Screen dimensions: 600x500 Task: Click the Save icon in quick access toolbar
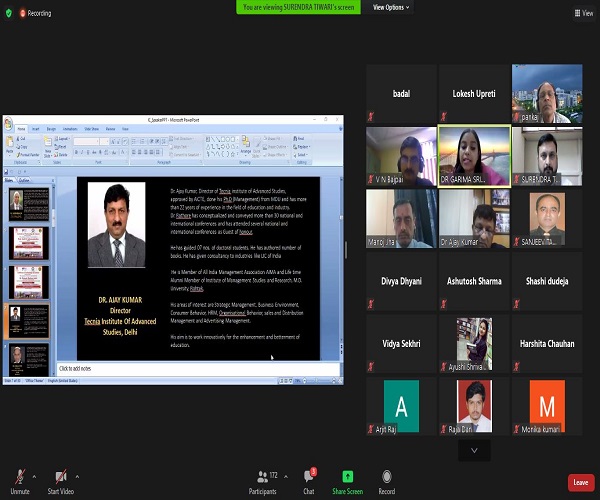(6, 172)
